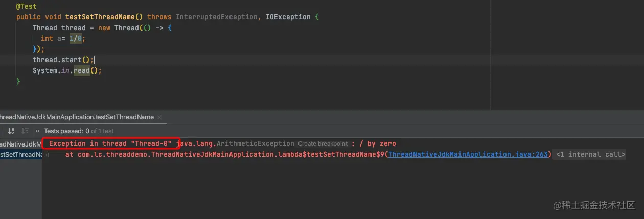Click the @Test annotation in editor
This screenshot has height=219, width=644.
click(26, 6)
